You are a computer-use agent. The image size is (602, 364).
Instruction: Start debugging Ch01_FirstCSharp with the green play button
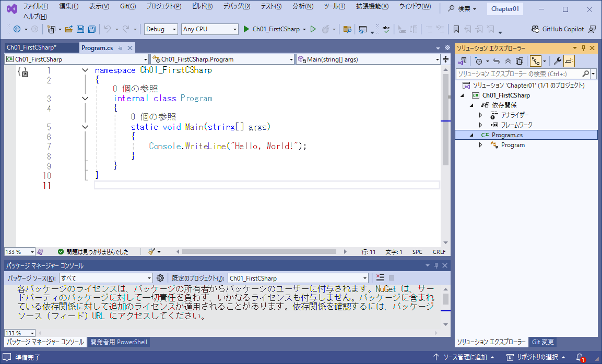pyautogui.click(x=246, y=29)
